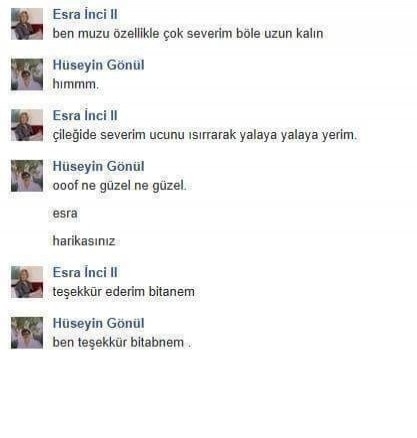Click Esra's avatar beside 'teşekkür ederim bitanem'
Image resolution: width=417 pixels, height=438 pixels.
27,282
